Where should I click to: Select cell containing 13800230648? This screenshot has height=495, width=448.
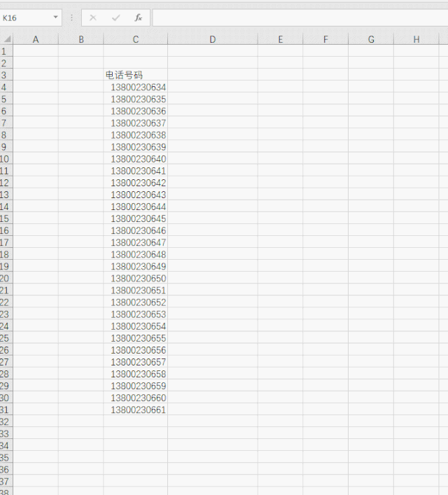pos(135,254)
